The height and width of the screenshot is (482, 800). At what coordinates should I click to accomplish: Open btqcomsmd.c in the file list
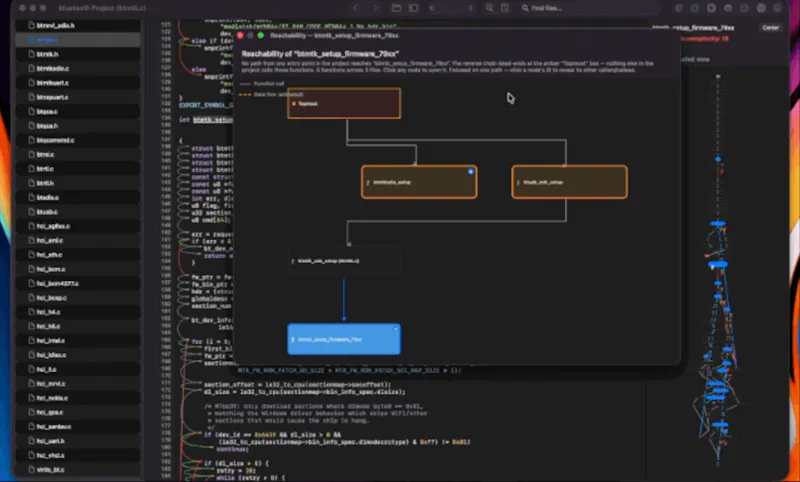pos(78,140)
